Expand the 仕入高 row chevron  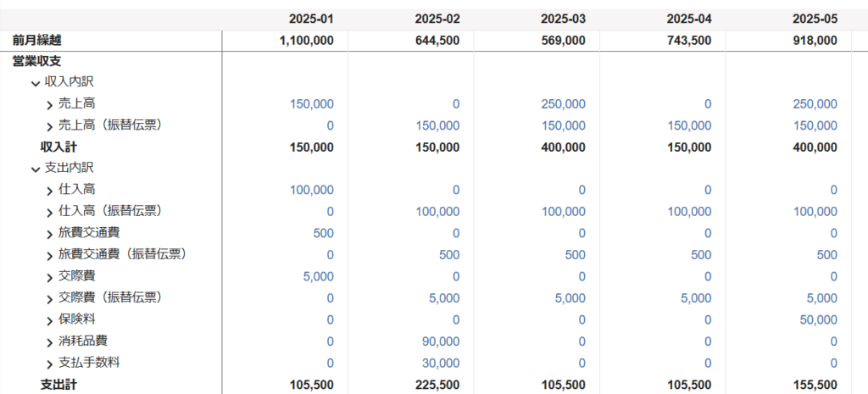[50, 191]
